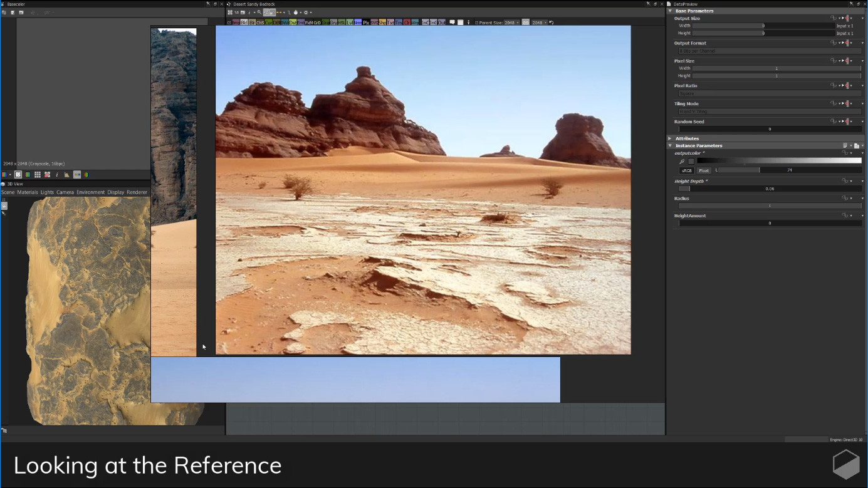Image resolution: width=868 pixels, height=488 pixels.
Task: Click the Random Seed value field
Action: (770, 129)
